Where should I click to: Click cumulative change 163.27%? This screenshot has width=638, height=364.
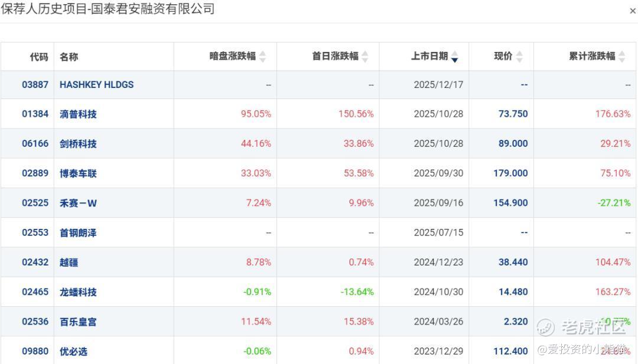click(613, 291)
